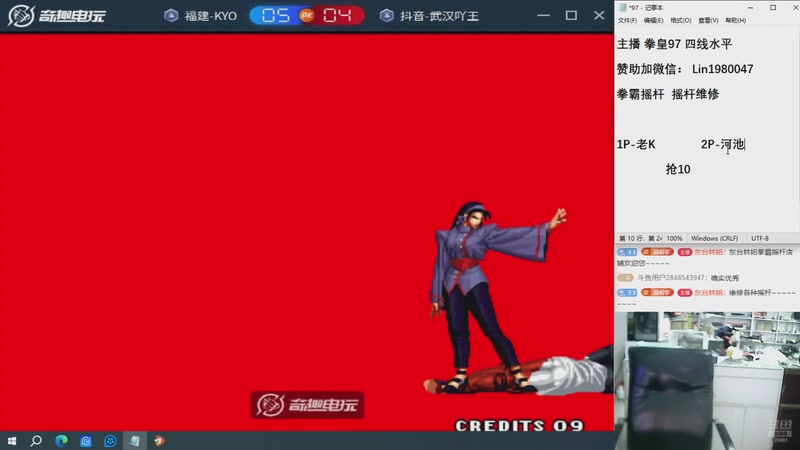This screenshot has width=800, height=450.
Task: Click the Notepad icon in its title bar
Action: tap(622, 8)
